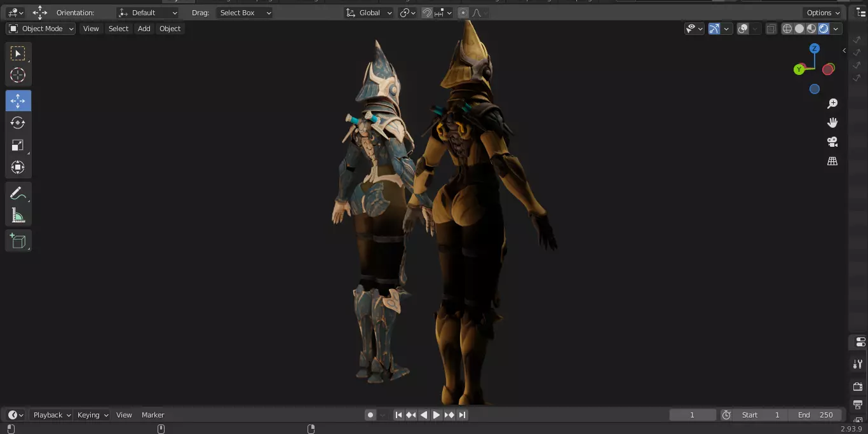The width and height of the screenshot is (868, 434).
Task: Jump to the last frame
Action: pos(462,415)
